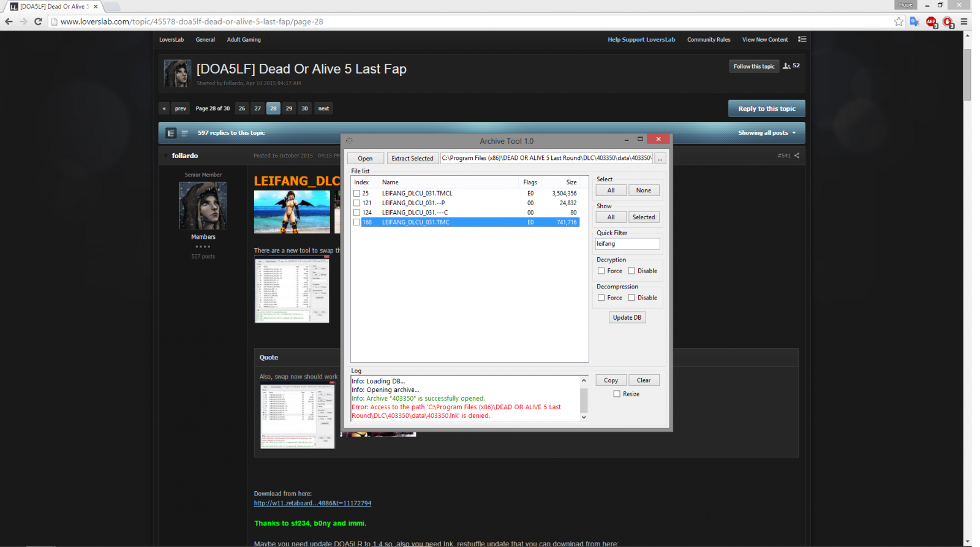Screen dimensions: 980x547
Task: Click the path browse ellipsis button
Action: 660,159
